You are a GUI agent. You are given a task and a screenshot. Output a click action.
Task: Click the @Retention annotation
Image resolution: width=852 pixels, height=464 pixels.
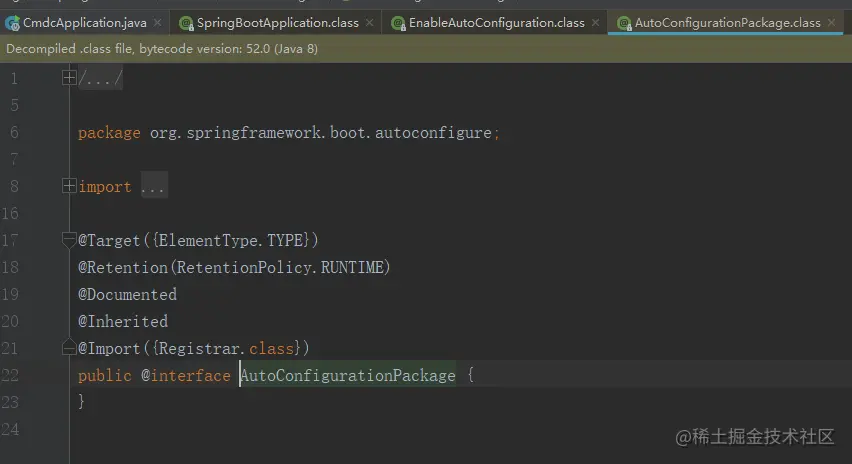pos(123,267)
